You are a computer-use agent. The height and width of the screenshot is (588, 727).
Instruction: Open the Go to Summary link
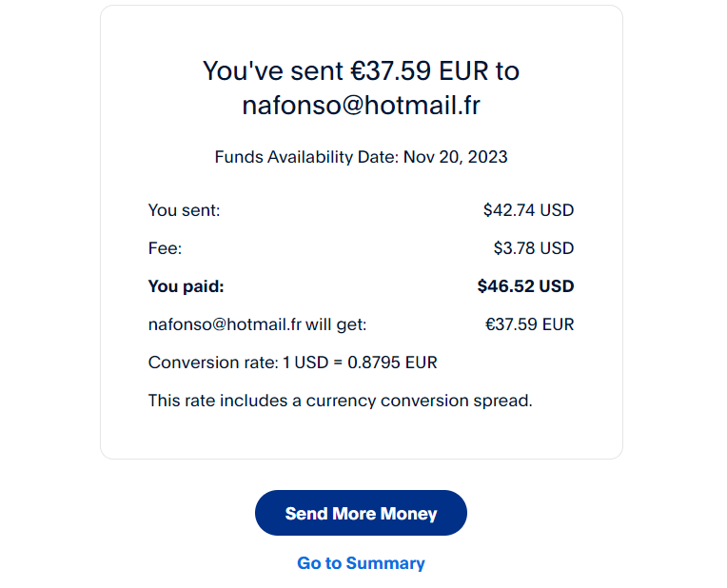361,563
